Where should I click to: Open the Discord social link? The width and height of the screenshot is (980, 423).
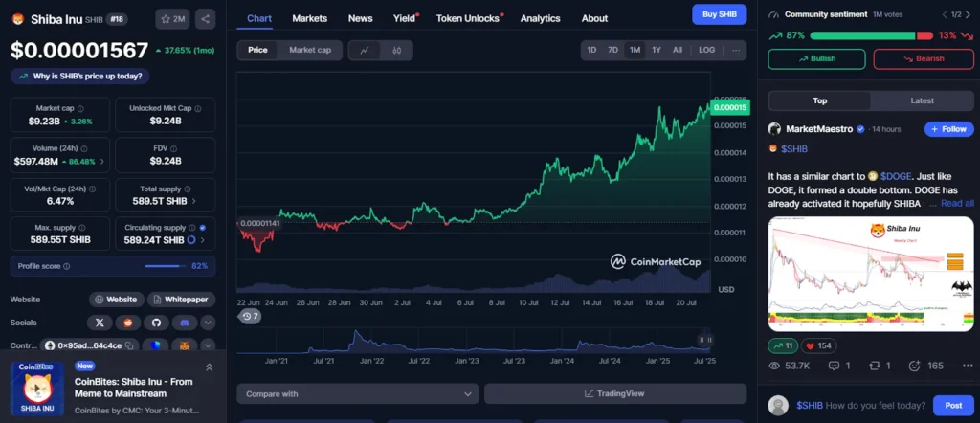185,323
